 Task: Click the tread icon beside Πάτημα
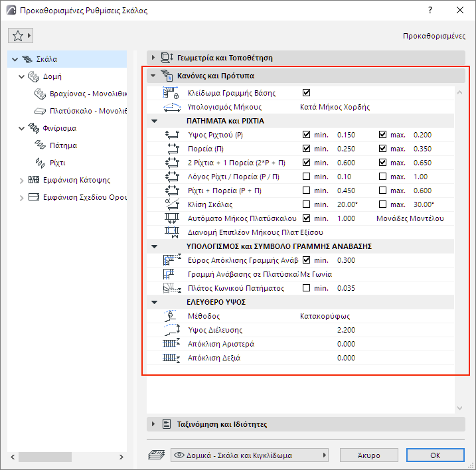tap(40, 145)
